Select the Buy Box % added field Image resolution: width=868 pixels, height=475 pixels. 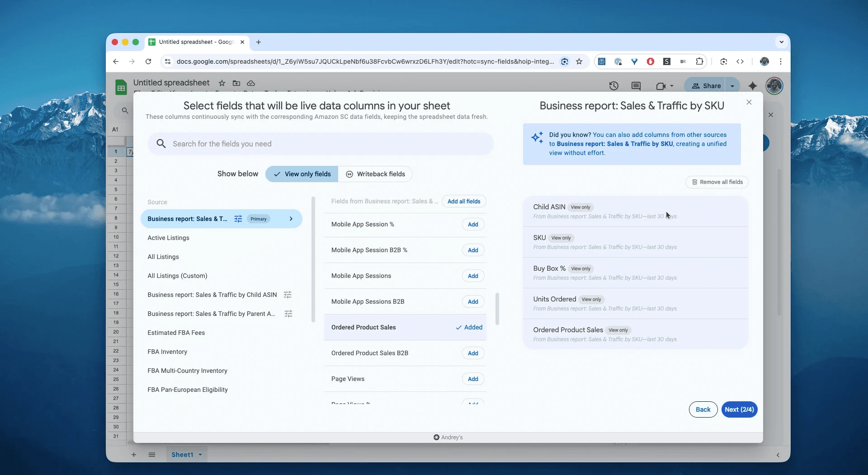pos(635,273)
